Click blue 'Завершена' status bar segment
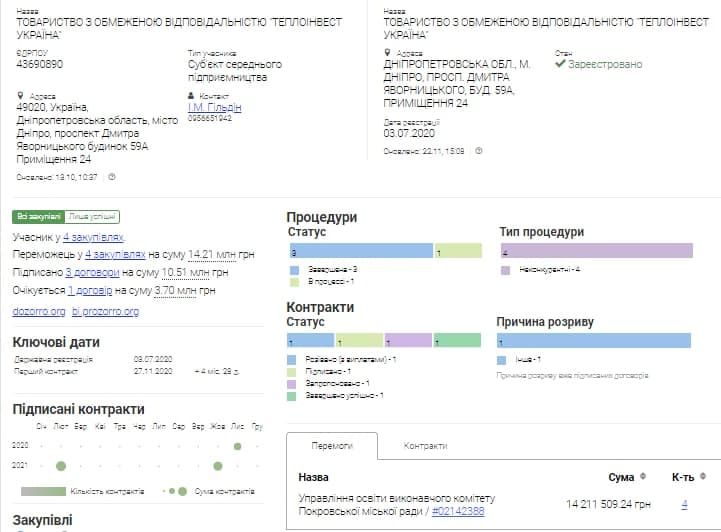Screen dimensions: 721x532 pos(359,251)
